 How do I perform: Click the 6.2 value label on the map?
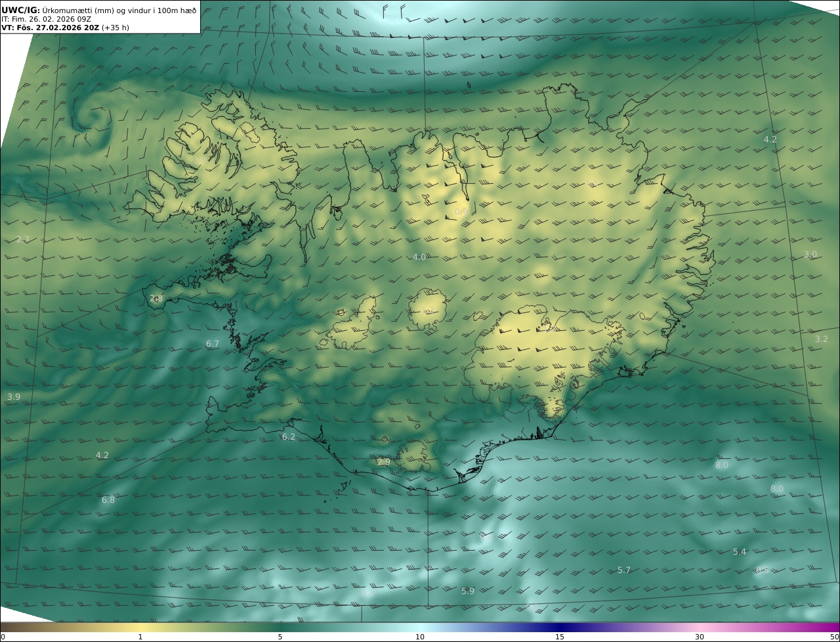[289, 437]
